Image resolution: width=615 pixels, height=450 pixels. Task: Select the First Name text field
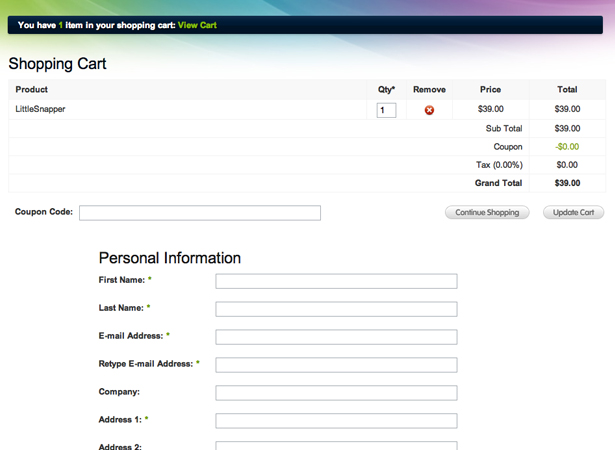point(336,281)
